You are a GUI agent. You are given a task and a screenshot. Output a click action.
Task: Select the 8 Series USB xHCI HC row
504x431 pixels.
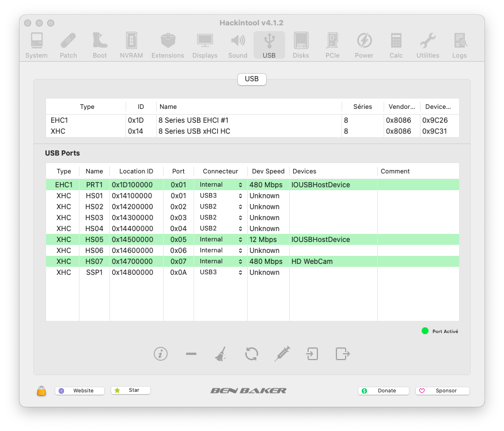pyautogui.click(x=252, y=131)
